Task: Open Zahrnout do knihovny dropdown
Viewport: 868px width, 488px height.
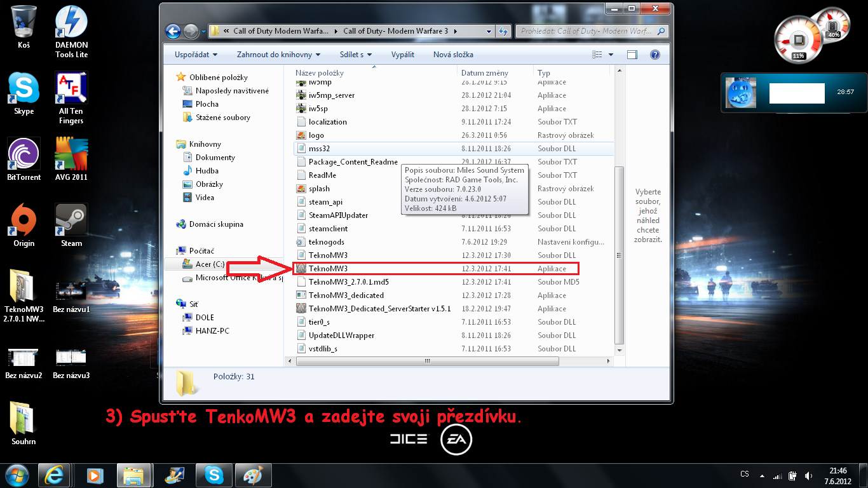Action: (x=278, y=55)
